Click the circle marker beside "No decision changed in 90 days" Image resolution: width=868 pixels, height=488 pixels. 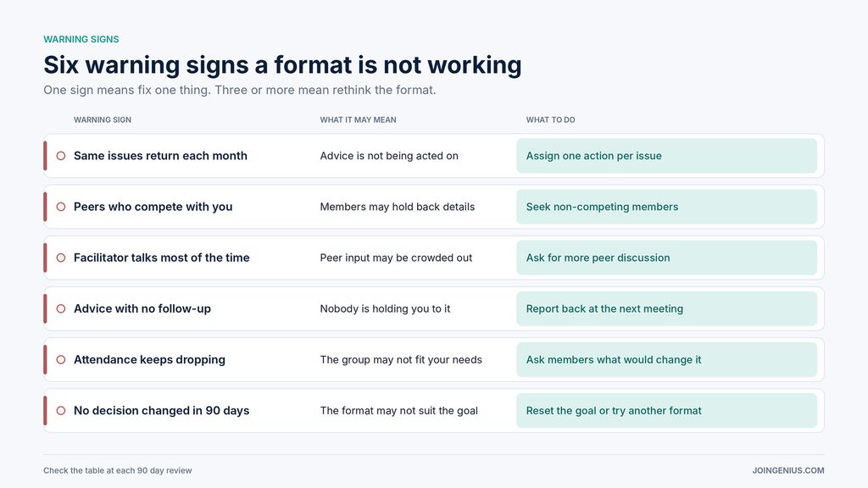pos(61,411)
